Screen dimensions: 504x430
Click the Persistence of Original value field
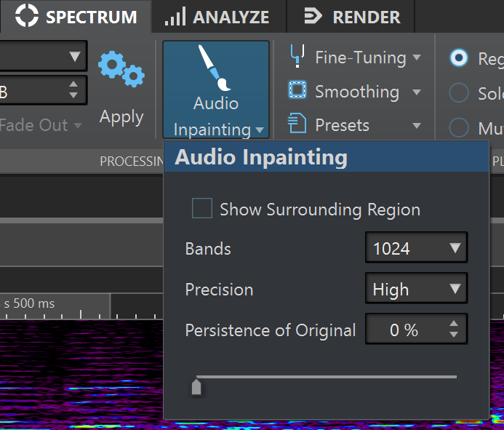click(404, 330)
